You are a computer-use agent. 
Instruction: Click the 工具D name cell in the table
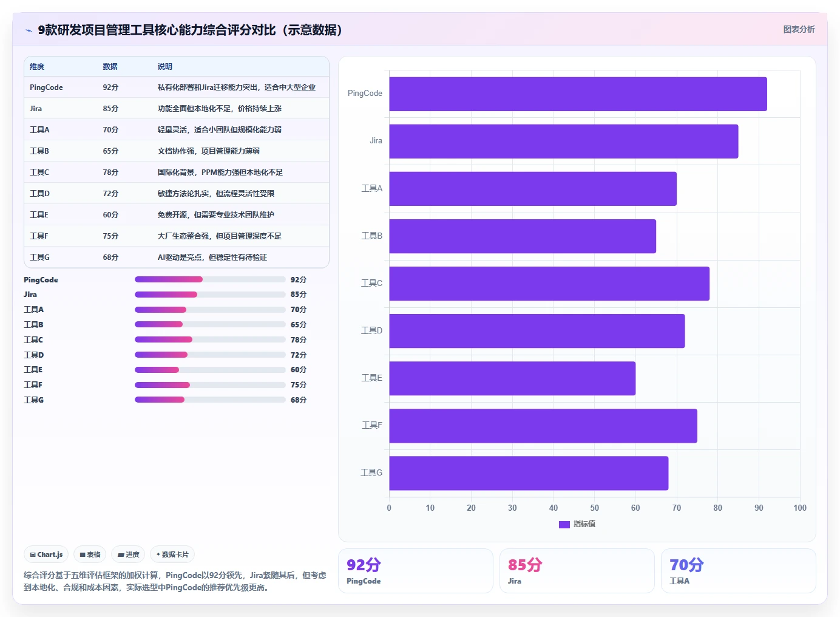[39, 194]
